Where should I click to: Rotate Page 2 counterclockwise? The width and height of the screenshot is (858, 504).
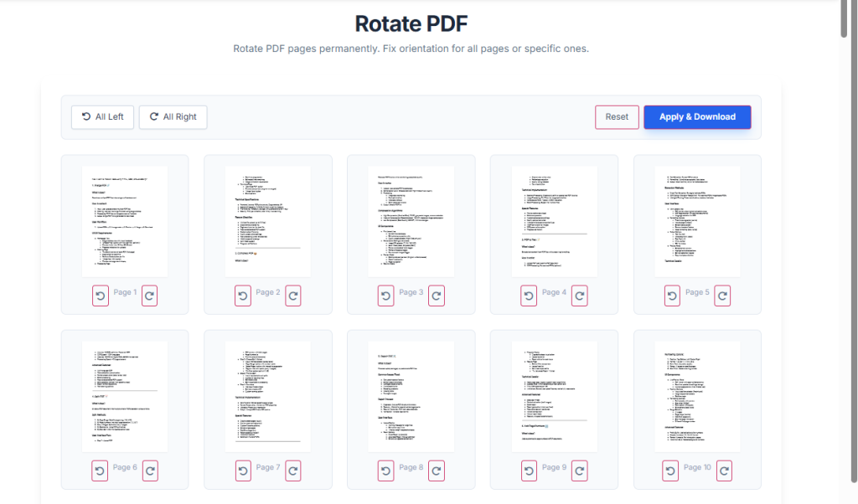(242, 296)
